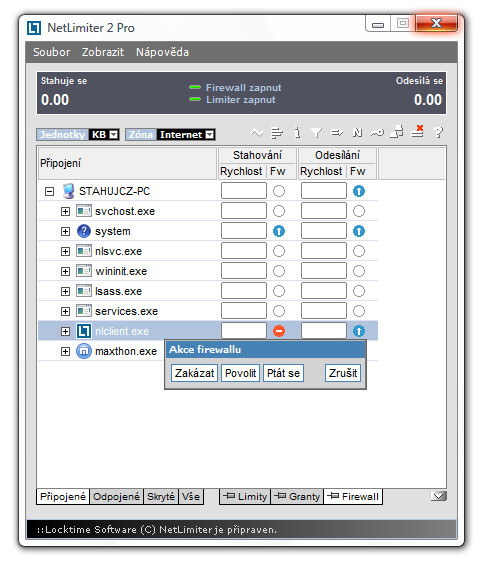
Task: Expand the nlsvc.exe node
Action: (65, 251)
